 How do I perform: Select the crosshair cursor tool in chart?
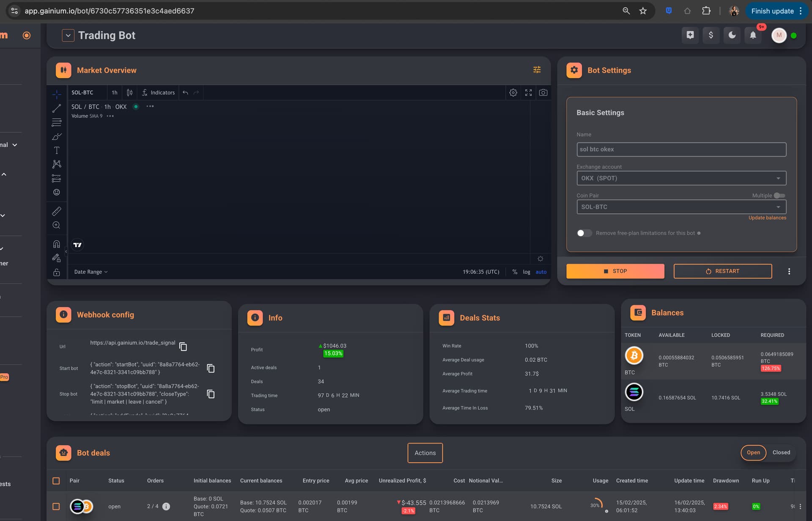click(57, 94)
